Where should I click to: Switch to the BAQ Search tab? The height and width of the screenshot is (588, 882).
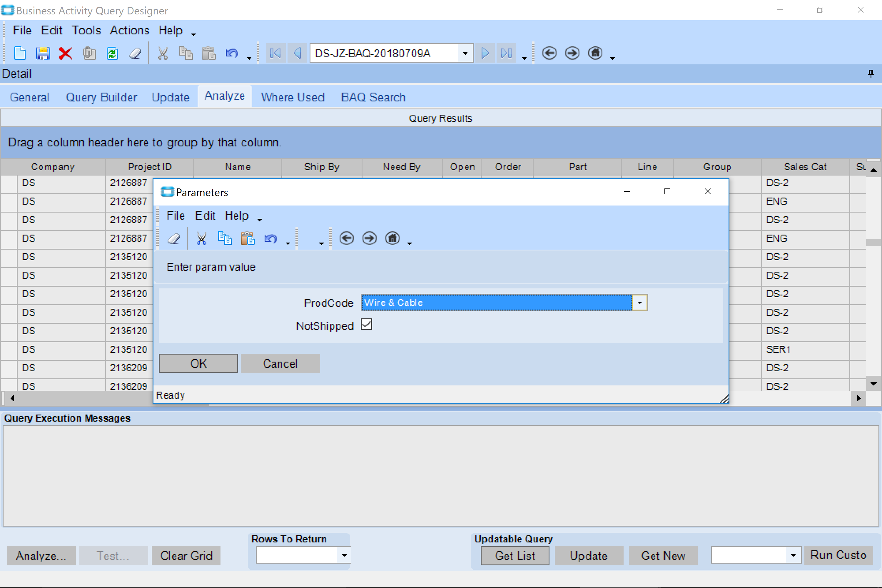373,97
